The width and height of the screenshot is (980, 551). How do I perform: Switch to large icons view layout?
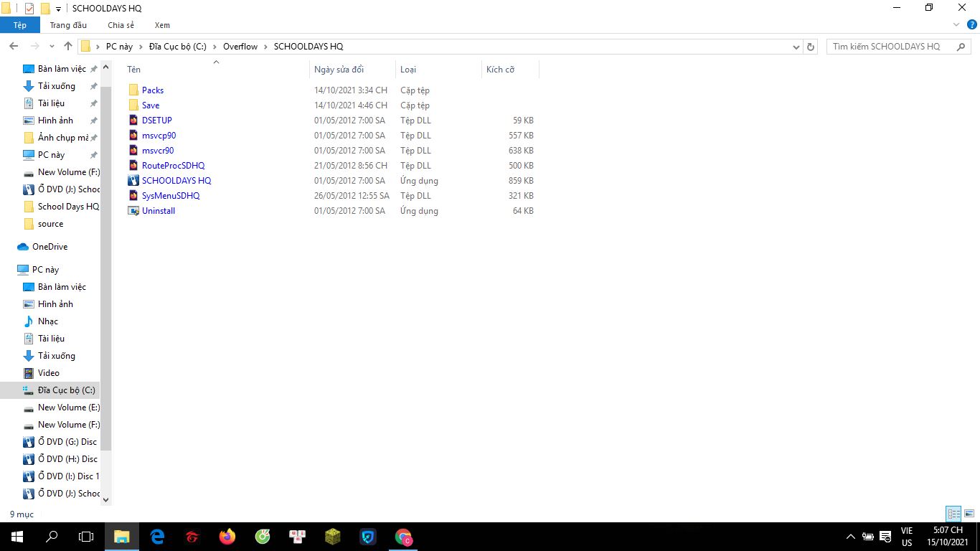tap(969, 514)
